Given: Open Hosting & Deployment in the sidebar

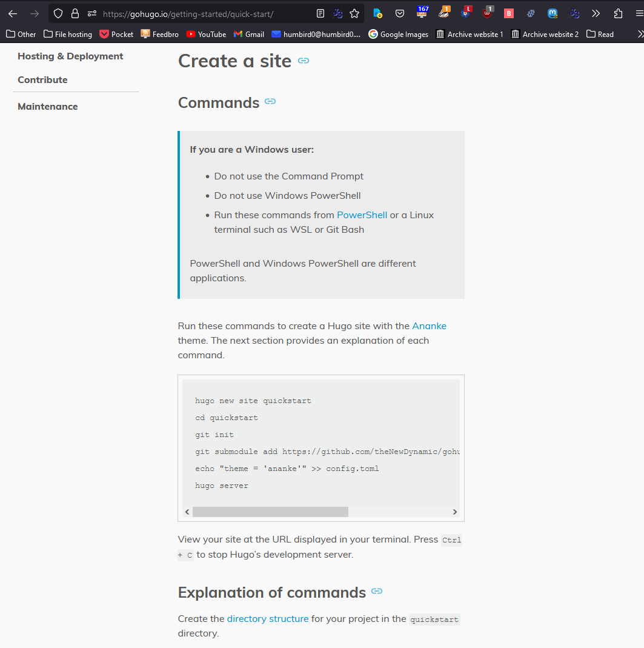Looking at the screenshot, I should [70, 56].
